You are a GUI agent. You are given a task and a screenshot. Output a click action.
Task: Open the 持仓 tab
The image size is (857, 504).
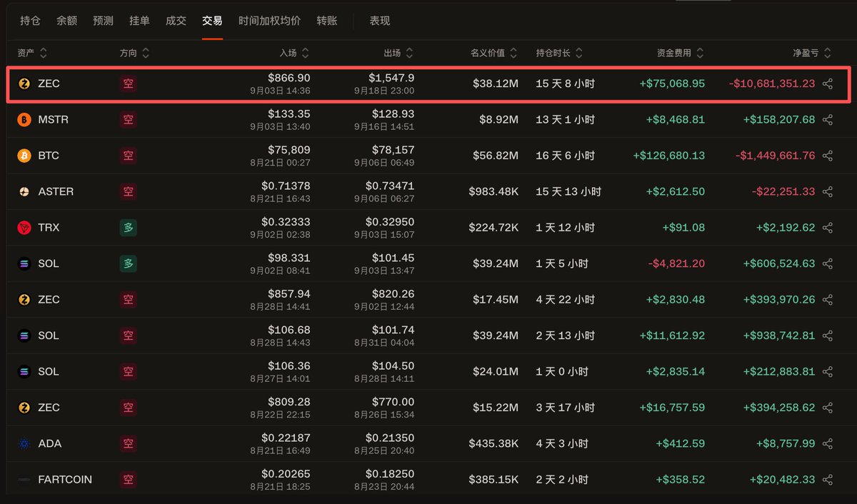tap(30, 21)
